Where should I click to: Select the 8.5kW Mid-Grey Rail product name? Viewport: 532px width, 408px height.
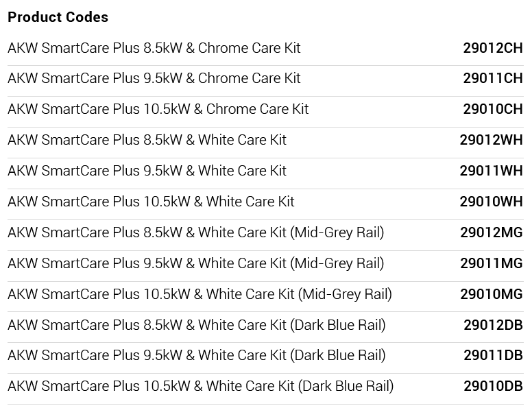point(195,232)
